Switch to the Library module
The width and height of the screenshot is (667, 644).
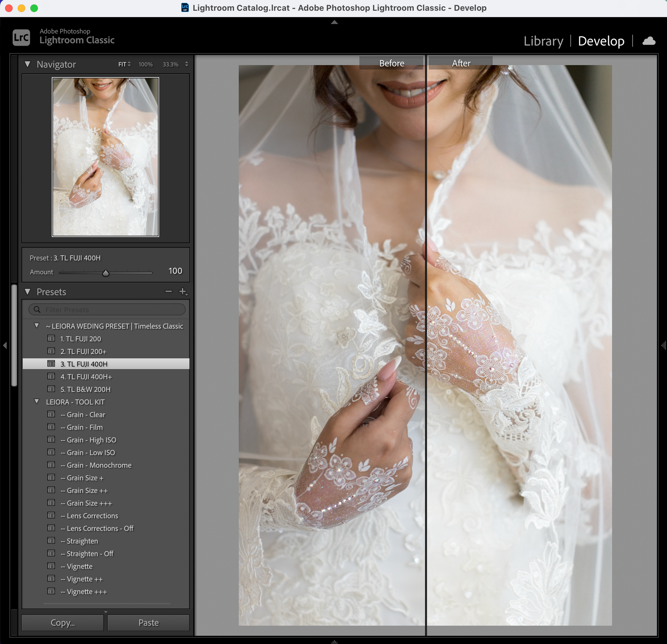click(x=543, y=41)
